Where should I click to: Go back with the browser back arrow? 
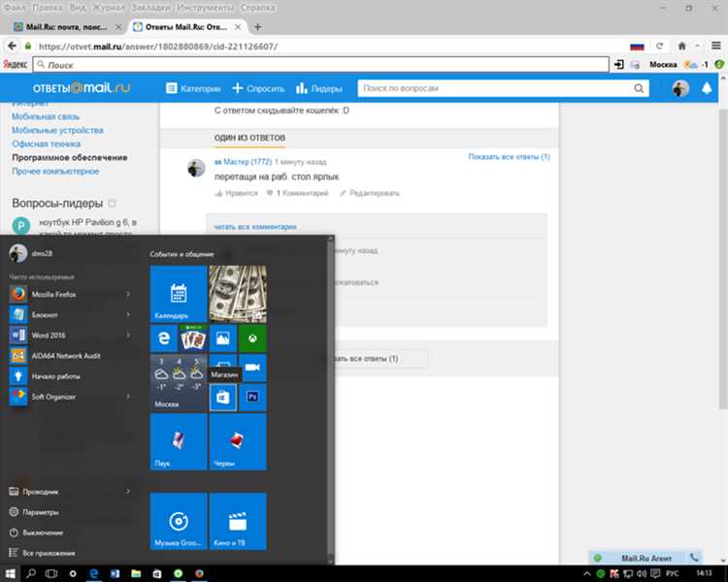[x=12, y=46]
